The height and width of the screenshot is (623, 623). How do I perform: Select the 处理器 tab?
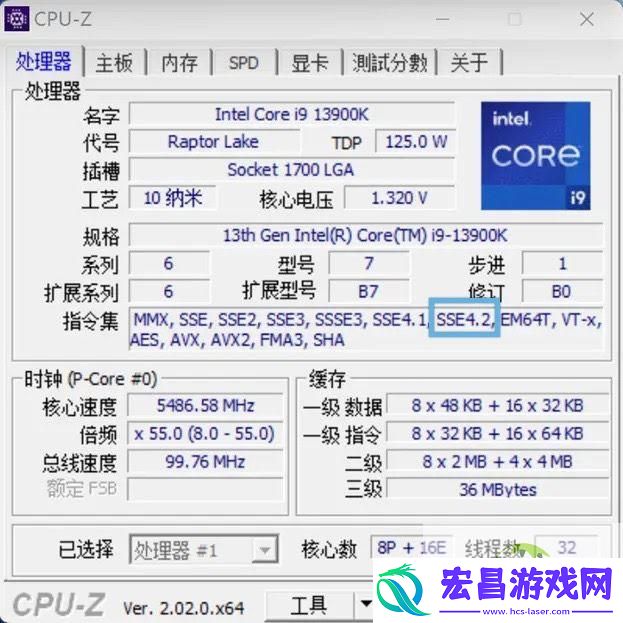click(x=44, y=62)
